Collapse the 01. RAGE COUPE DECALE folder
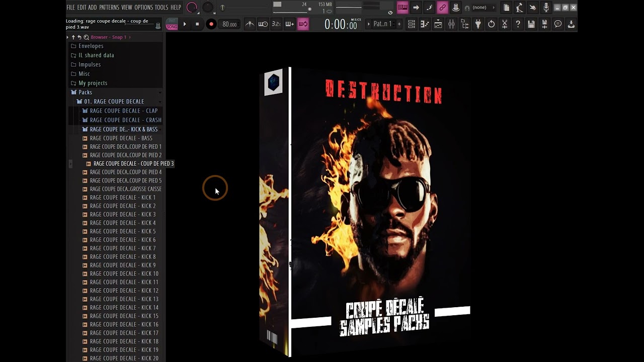Screen dimensions: 644x362 [x=110, y=102]
